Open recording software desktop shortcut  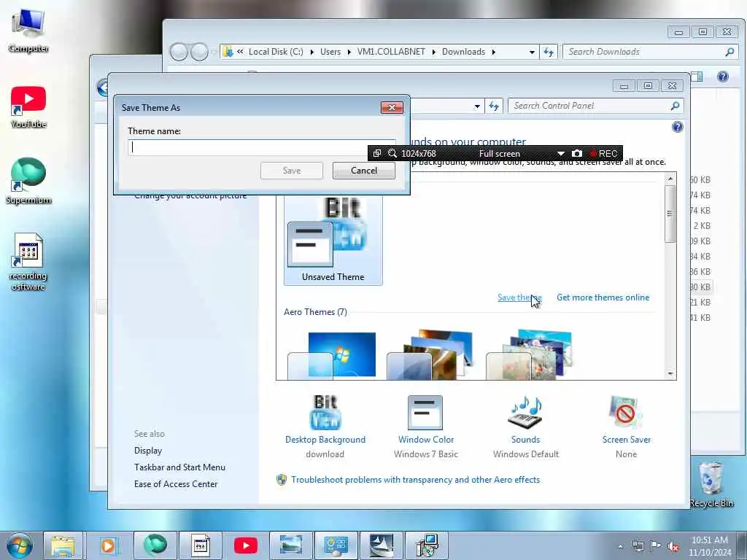[x=28, y=262]
